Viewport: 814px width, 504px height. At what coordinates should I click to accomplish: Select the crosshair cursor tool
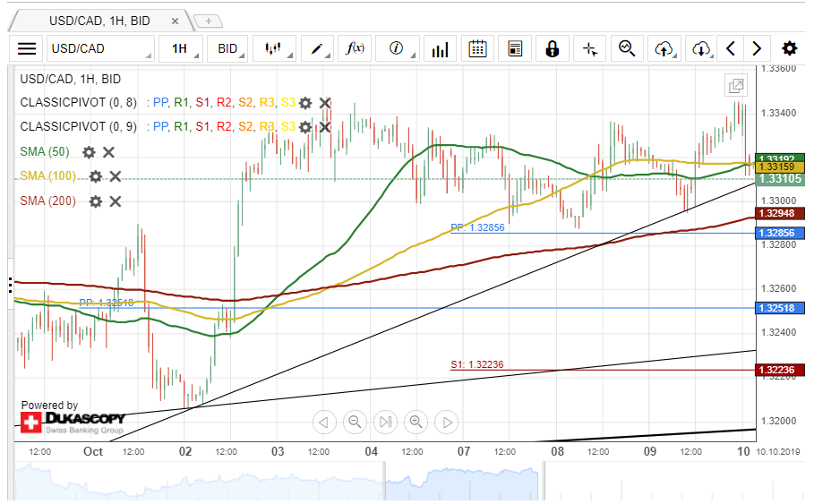[x=589, y=48]
